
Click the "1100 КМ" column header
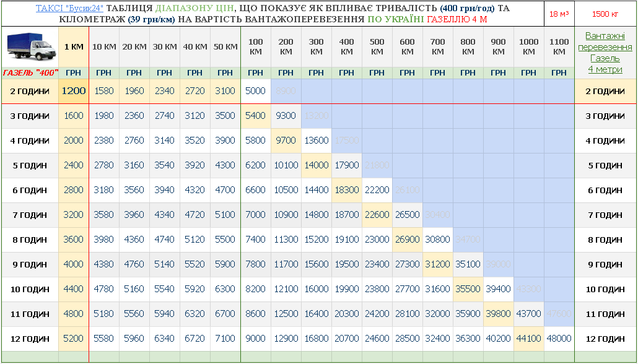559,47
